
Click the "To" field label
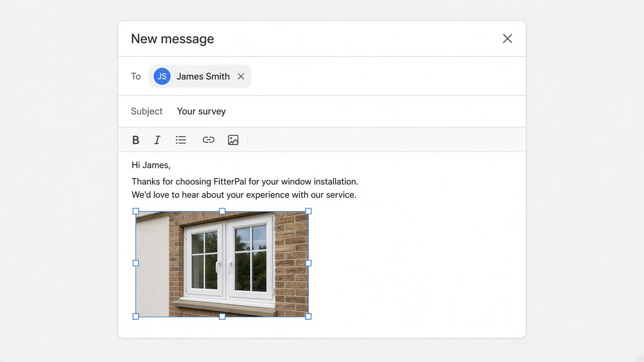click(136, 76)
